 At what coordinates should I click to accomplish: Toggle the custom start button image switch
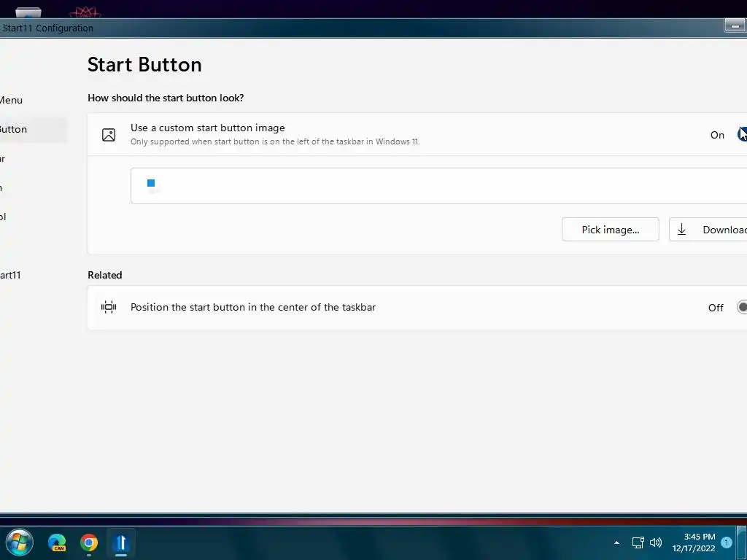click(742, 135)
